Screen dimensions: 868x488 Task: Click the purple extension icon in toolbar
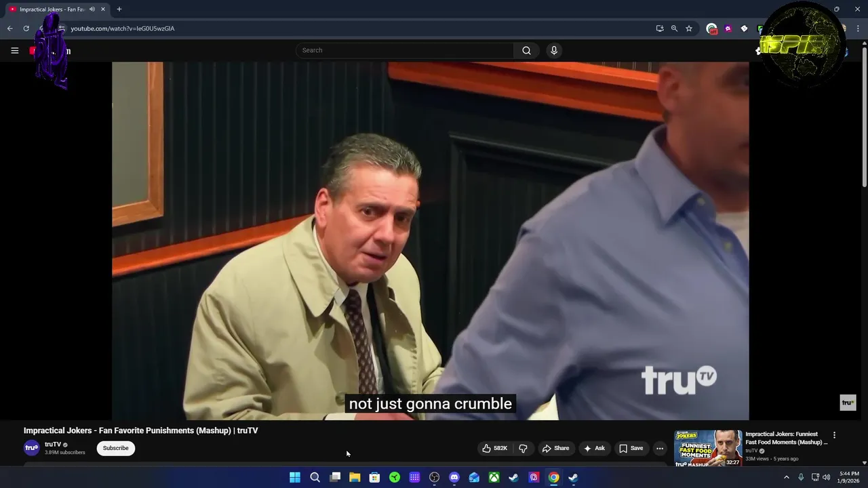(x=728, y=28)
